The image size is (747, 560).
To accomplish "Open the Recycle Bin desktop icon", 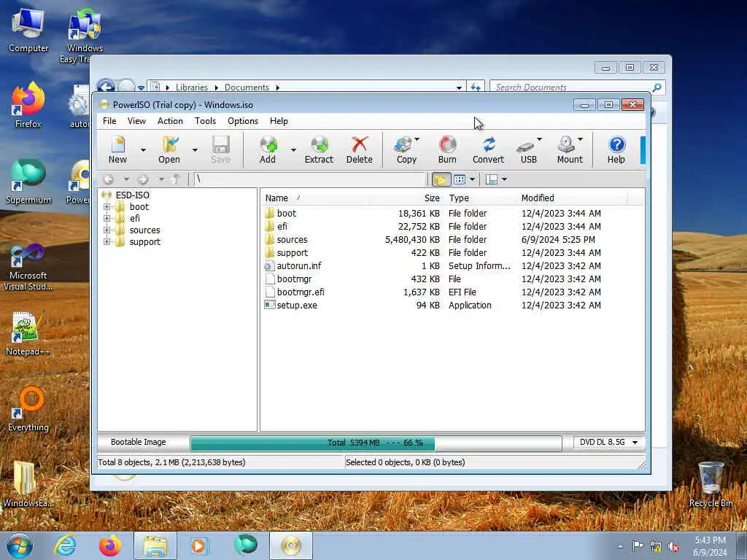I will pos(711,484).
